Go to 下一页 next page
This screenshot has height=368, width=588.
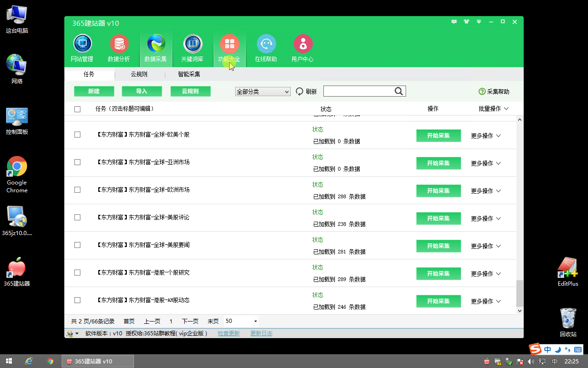pos(190,321)
